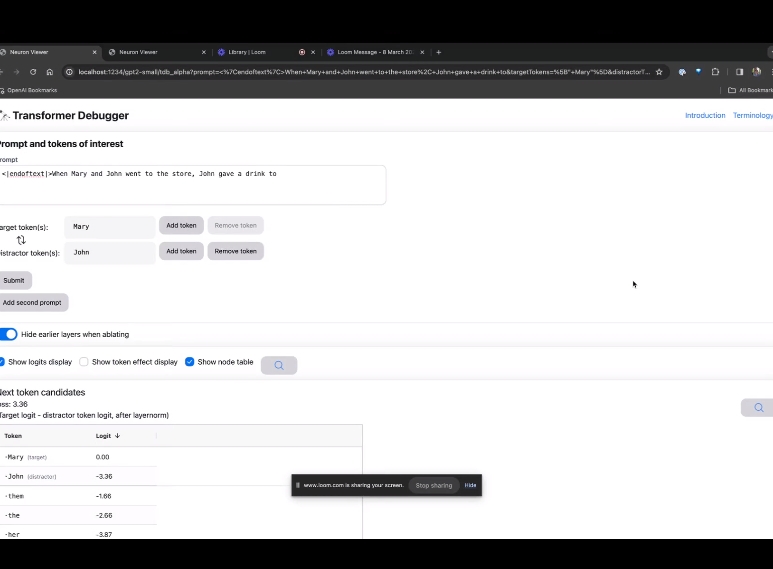Viewport: 773px width, 569px height.
Task: Select the Mary (target) row
Action: (78, 457)
